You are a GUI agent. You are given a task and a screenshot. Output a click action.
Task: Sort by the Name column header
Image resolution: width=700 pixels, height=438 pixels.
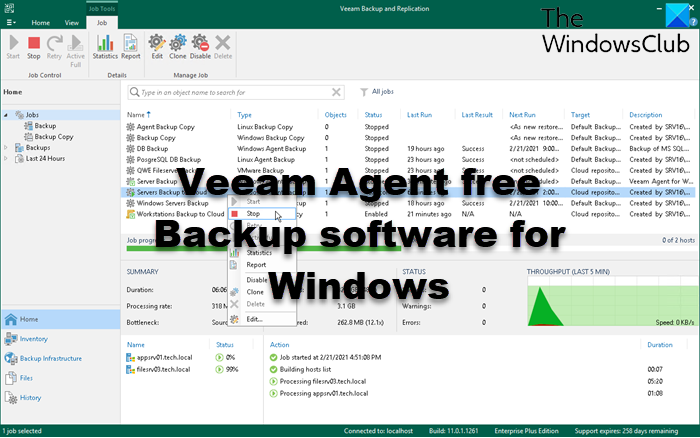tap(138, 115)
